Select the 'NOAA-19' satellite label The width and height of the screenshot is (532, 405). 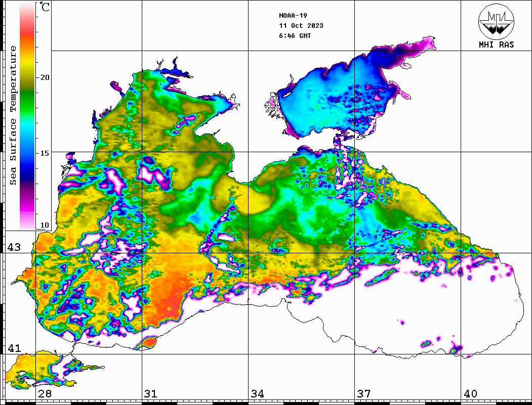293,16
